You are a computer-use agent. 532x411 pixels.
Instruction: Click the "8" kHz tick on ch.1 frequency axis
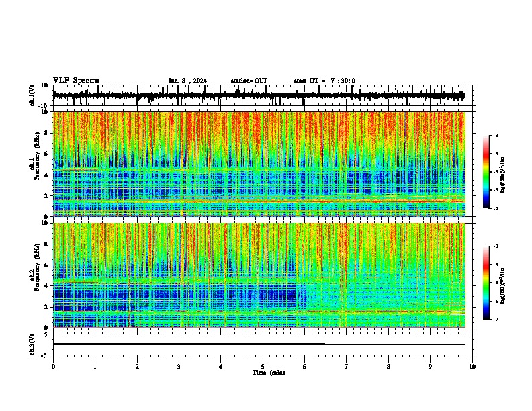pos(47,133)
